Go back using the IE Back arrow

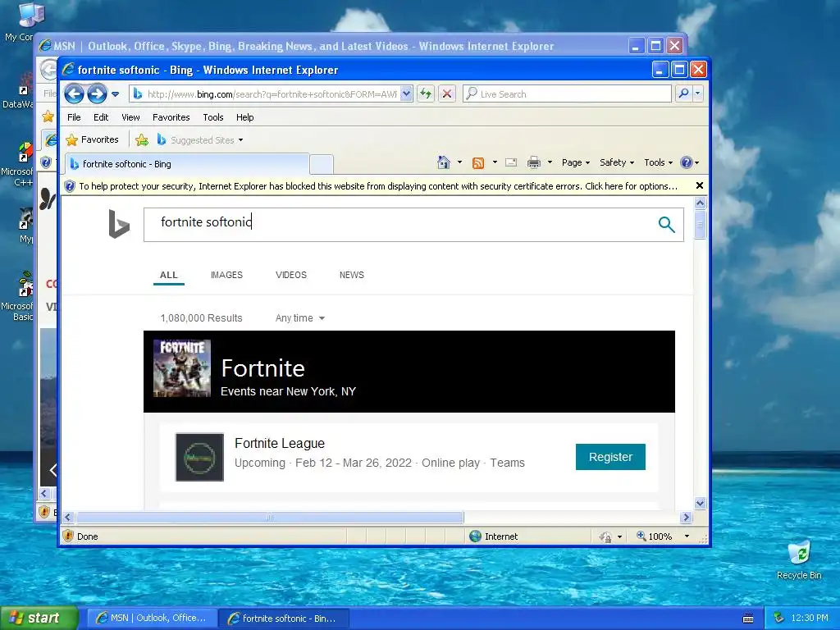tap(74, 94)
